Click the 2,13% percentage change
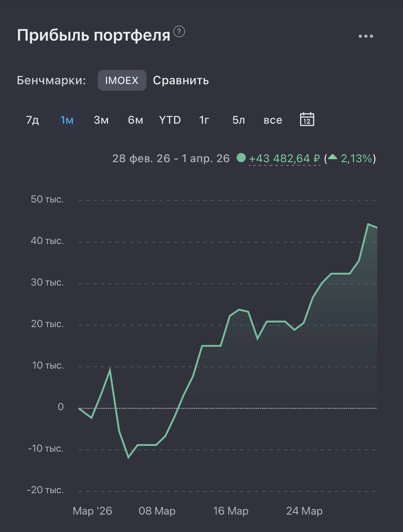This screenshot has height=532, width=403. tap(357, 159)
